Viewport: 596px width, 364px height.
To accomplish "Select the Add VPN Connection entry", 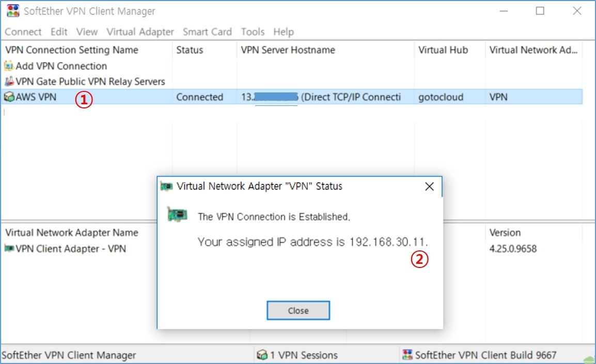I will (x=61, y=66).
